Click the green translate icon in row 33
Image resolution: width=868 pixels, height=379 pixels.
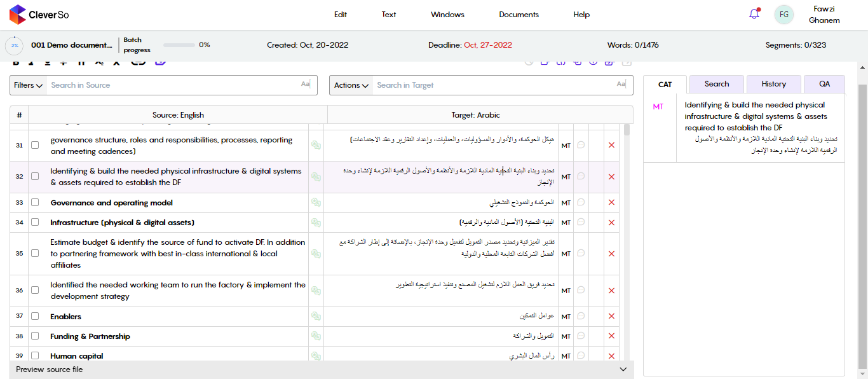point(316,202)
